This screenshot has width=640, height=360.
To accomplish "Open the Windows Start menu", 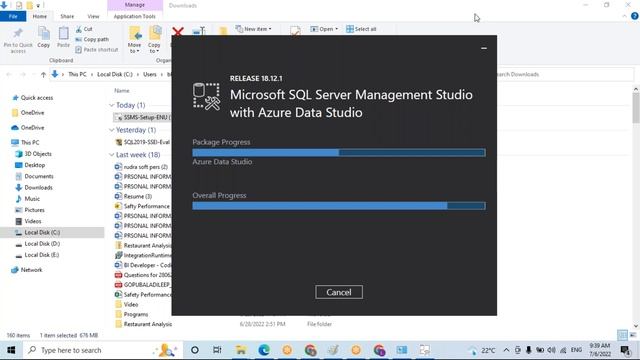I will coord(11,350).
